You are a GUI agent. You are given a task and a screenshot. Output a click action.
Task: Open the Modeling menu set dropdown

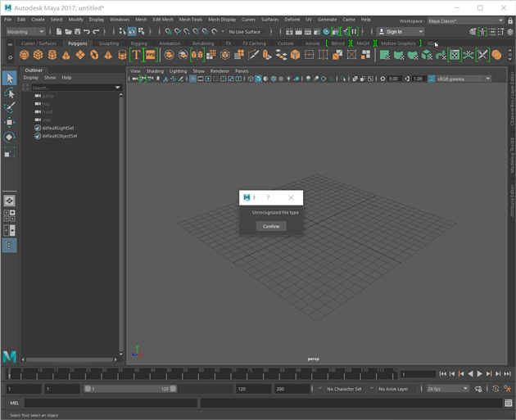[25, 32]
